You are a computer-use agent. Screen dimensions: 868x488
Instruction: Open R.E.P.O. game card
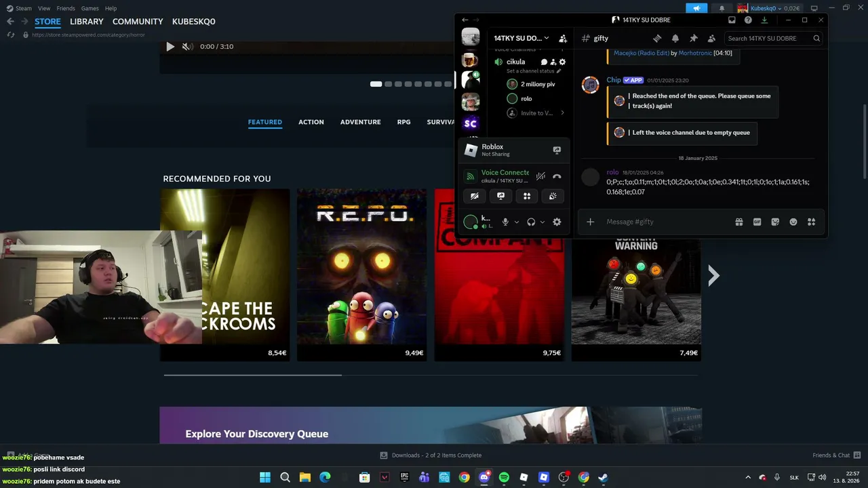pyautogui.click(x=362, y=274)
